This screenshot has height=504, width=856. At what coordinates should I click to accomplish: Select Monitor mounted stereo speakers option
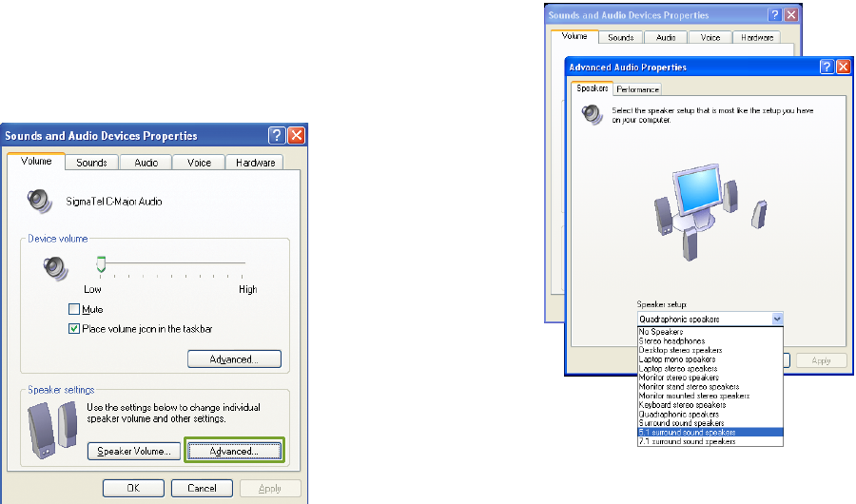[710, 396]
